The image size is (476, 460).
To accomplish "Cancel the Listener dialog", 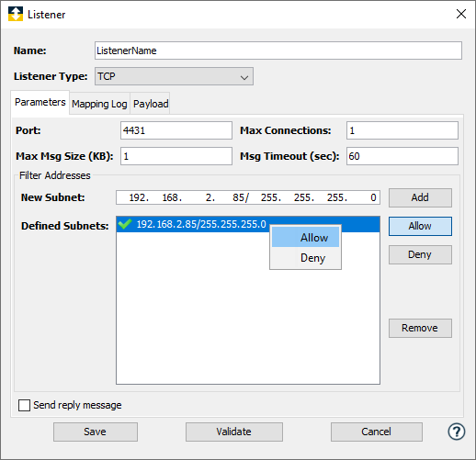I will pyautogui.click(x=377, y=432).
